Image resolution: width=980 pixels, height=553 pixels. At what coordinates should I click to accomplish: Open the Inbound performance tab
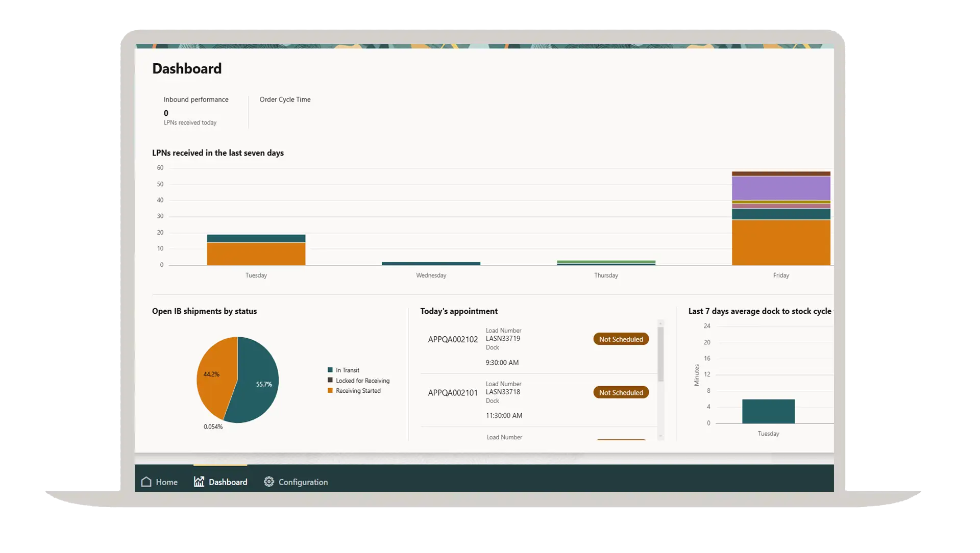[195, 99]
